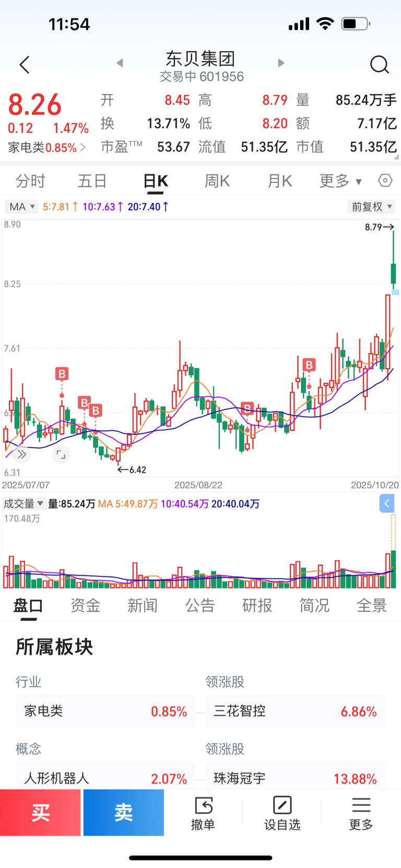Select the 周K tab
This screenshot has width=401, height=868.
(x=217, y=181)
